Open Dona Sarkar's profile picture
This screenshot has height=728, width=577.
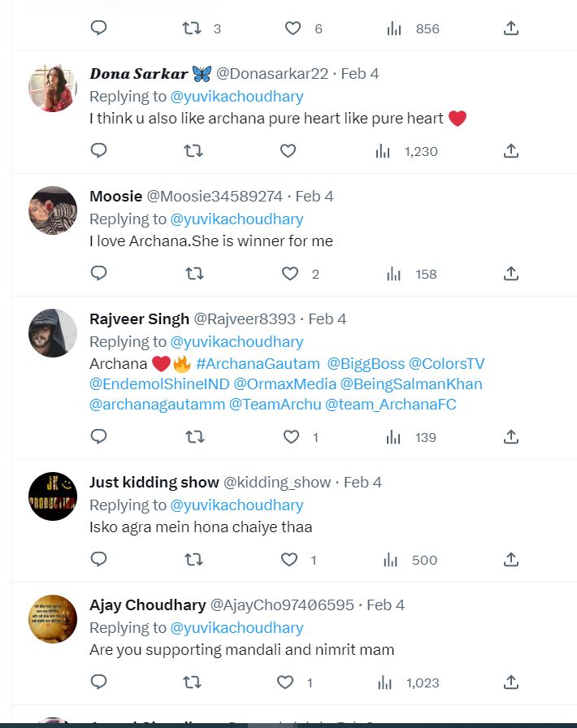tap(52, 87)
